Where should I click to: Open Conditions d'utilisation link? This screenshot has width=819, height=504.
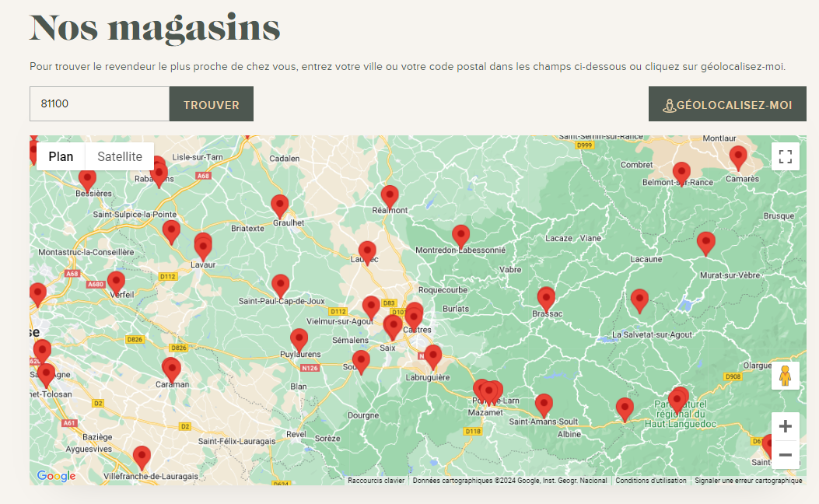651,481
